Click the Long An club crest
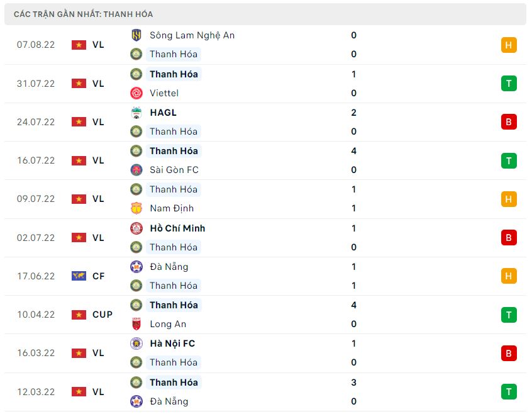 pos(136,324)
